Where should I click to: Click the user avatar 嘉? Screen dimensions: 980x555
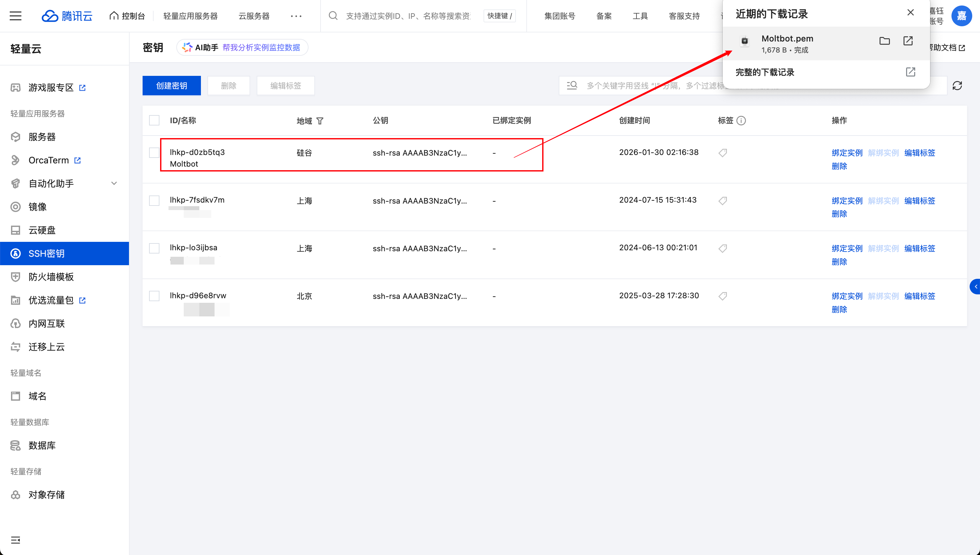click(x=961, y=16)
